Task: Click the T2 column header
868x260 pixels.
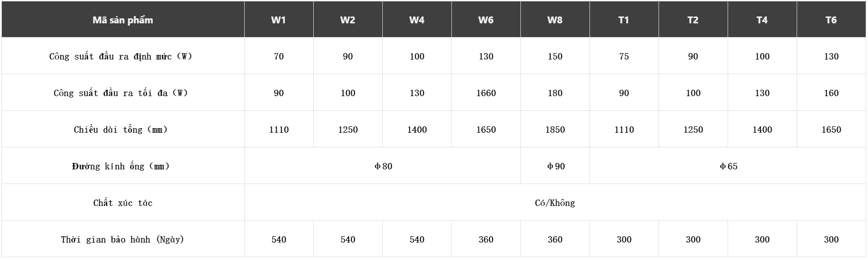Action: pos(693,20)
